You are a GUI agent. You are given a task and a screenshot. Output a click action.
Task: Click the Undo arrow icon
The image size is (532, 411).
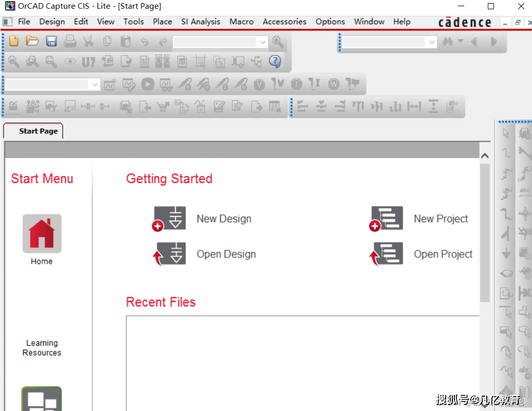tap(145, 42)
